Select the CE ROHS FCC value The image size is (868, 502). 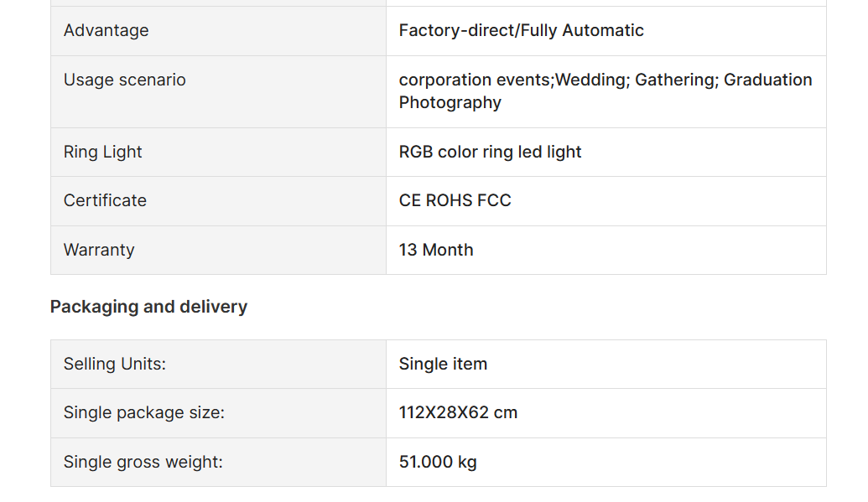click(455, 201)
